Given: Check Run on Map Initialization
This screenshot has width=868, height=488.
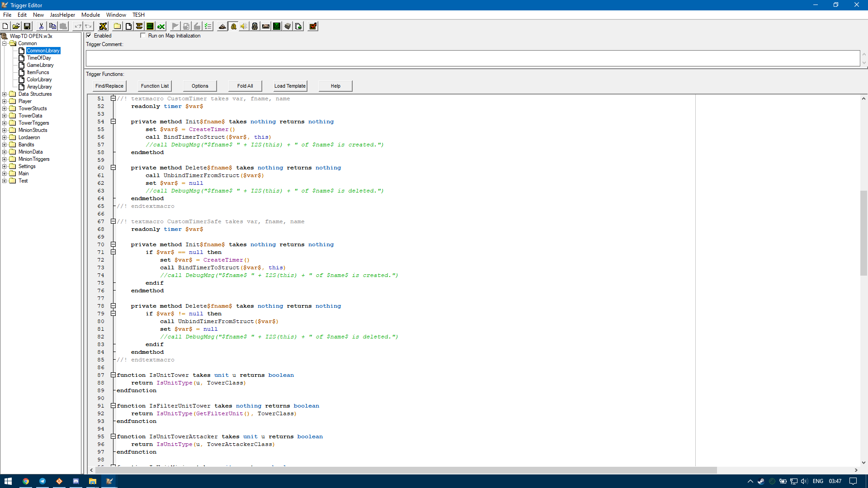Looking at the screenshot, I should pos(143,36).
